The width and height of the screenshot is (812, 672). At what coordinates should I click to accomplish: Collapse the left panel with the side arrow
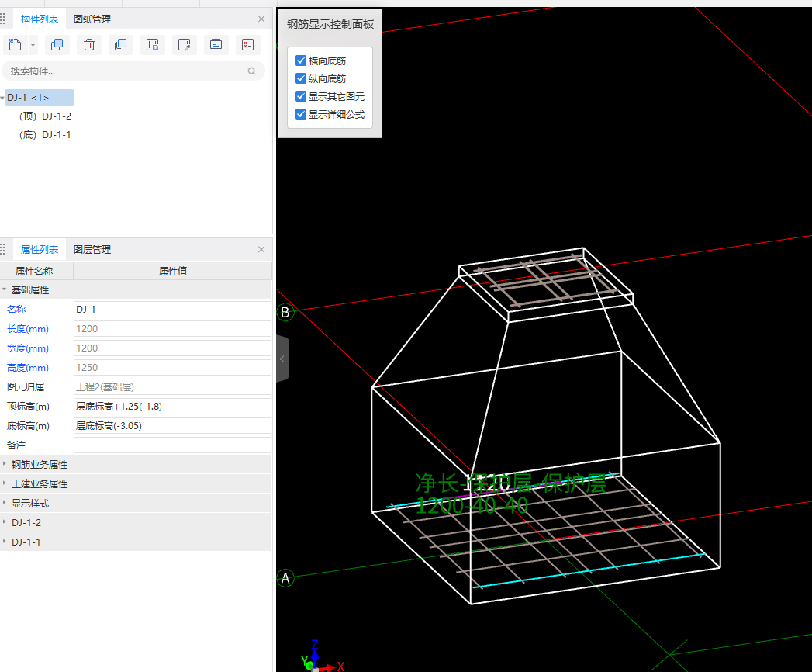point(282,359)
